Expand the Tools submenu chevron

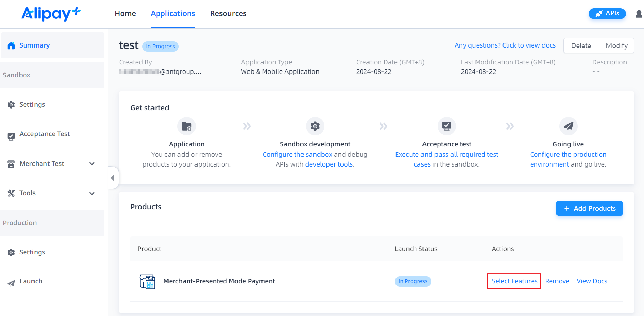point(92,193)
